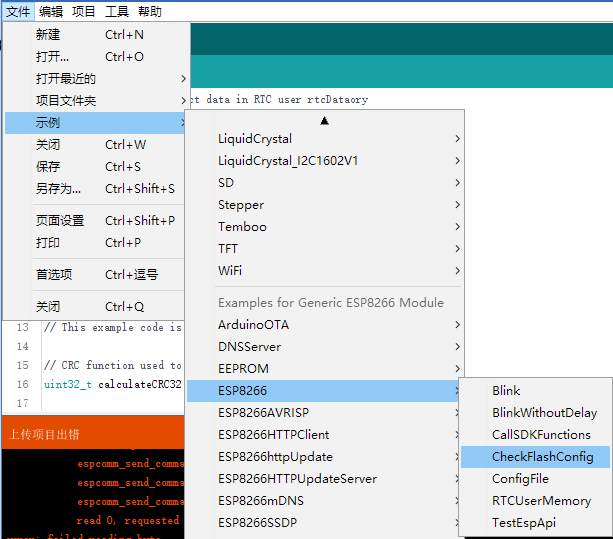The width and height of the screenshot is (613, 539).
Task: Open the 帮助 menu
Action: (x=150, y=11)
